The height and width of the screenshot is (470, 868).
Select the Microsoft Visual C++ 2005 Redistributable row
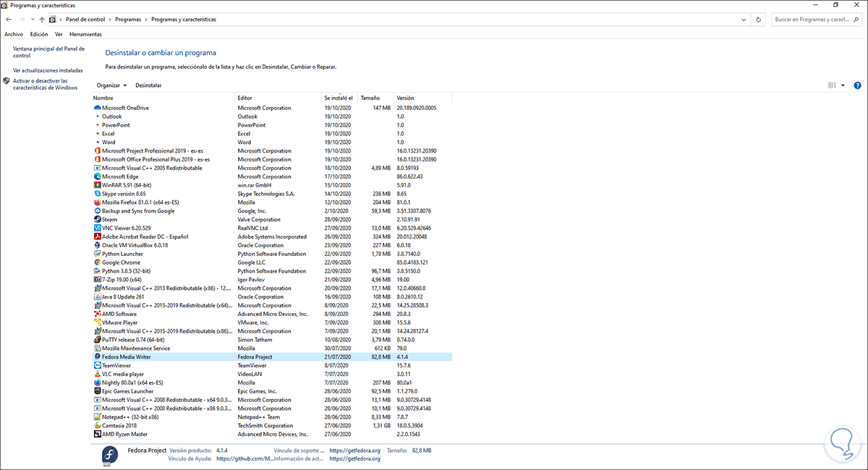(x=272, y=168)
